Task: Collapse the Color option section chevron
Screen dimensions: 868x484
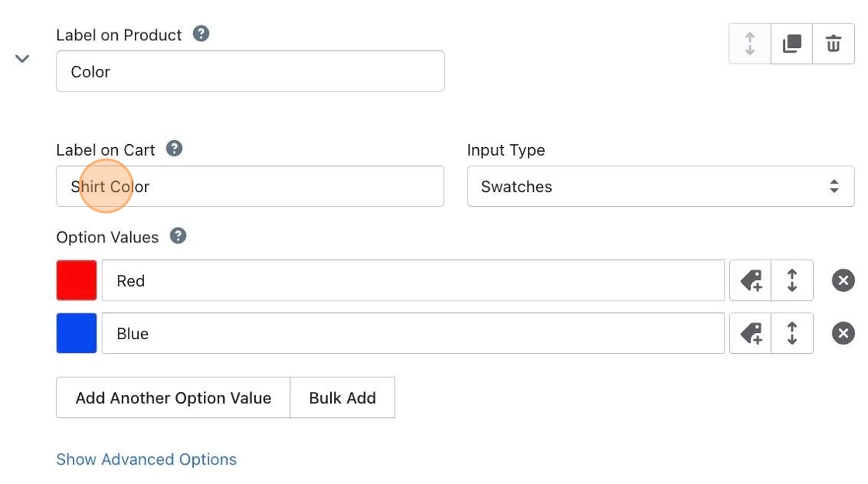Action: pos(22,59)
